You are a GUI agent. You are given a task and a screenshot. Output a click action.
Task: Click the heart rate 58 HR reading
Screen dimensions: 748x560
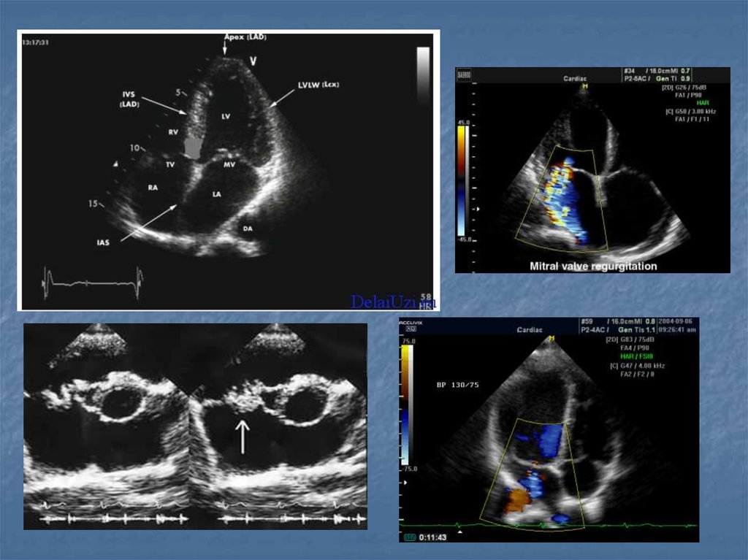(426, 302)
